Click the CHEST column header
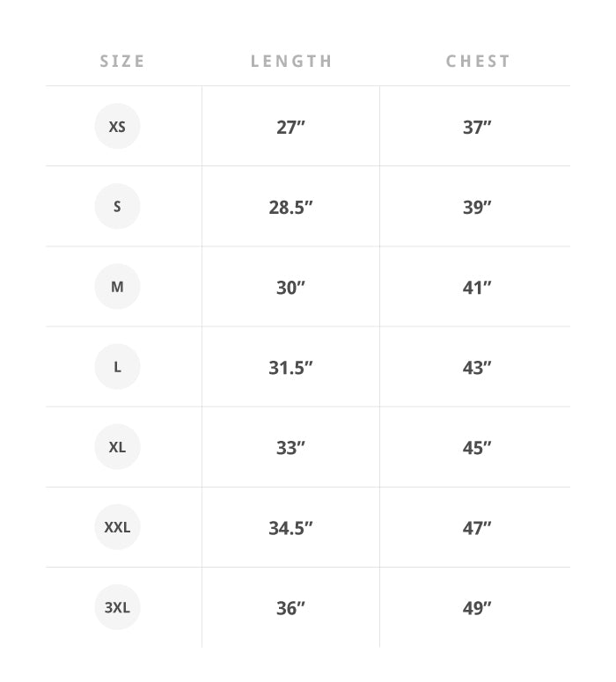The width and height of the screenshot is (616, 682). coord(478,62)
